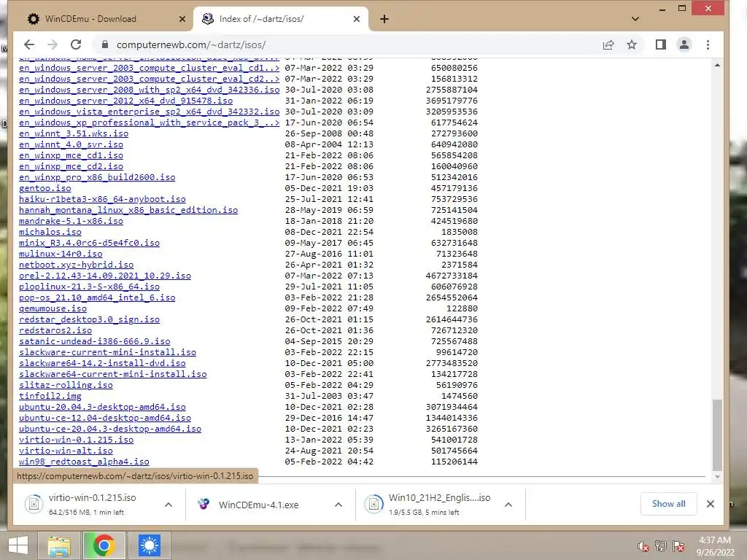The width and height of the screenshot is (747, 560).
Task: Go back to the previous page
Action: [x=29, y=44]
